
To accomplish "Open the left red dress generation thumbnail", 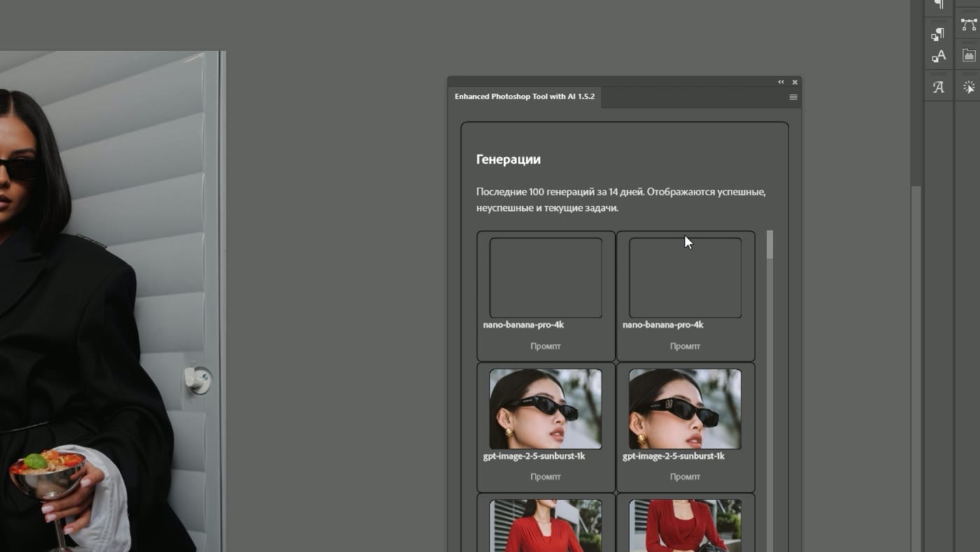I will (x=545, y=525).
